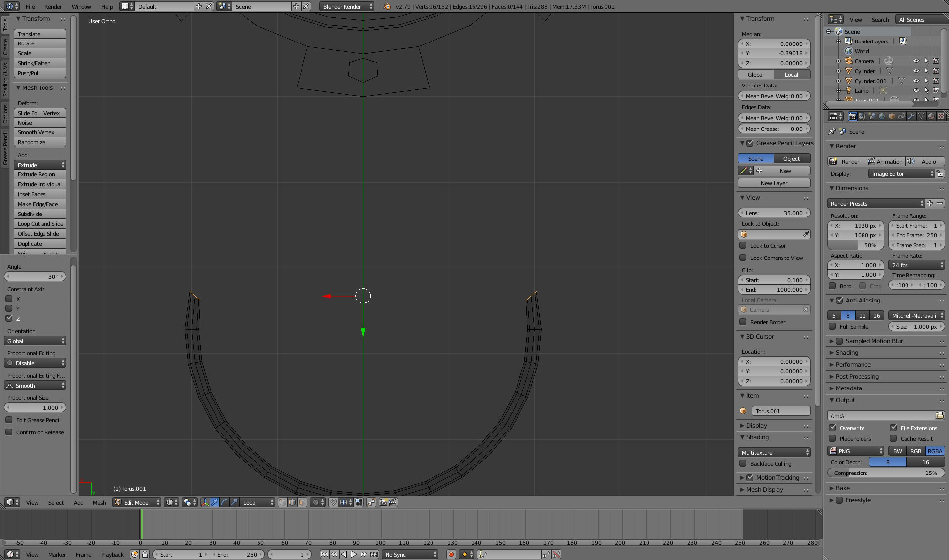
Task: Open the Material sphere tab
Action: point(931,116)
